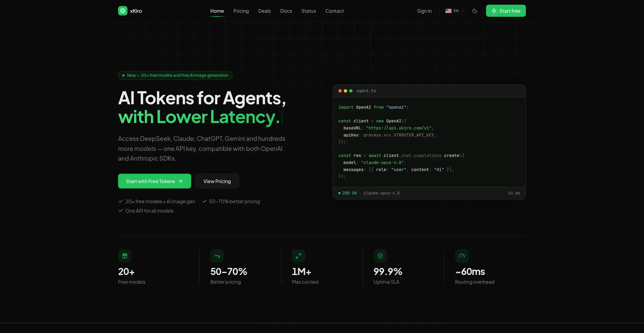Image resolution: width=644 pixels, height=333 pixels.
Task: Click the import OpenAI code line
Action: coord(374,107)
